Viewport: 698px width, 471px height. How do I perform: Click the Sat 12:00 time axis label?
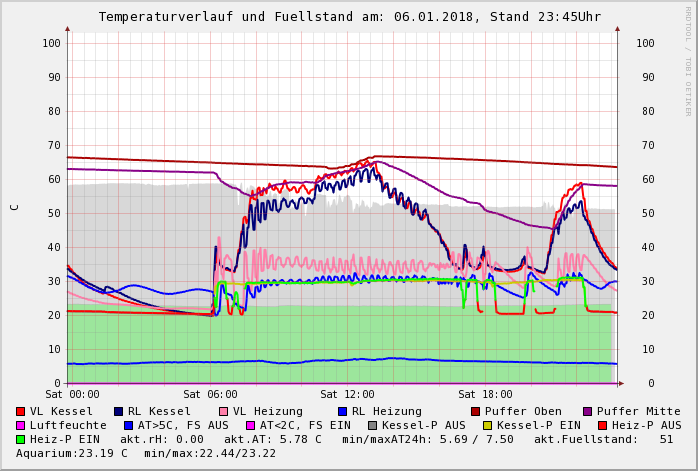pyautogui.click(x=347, y=394)
